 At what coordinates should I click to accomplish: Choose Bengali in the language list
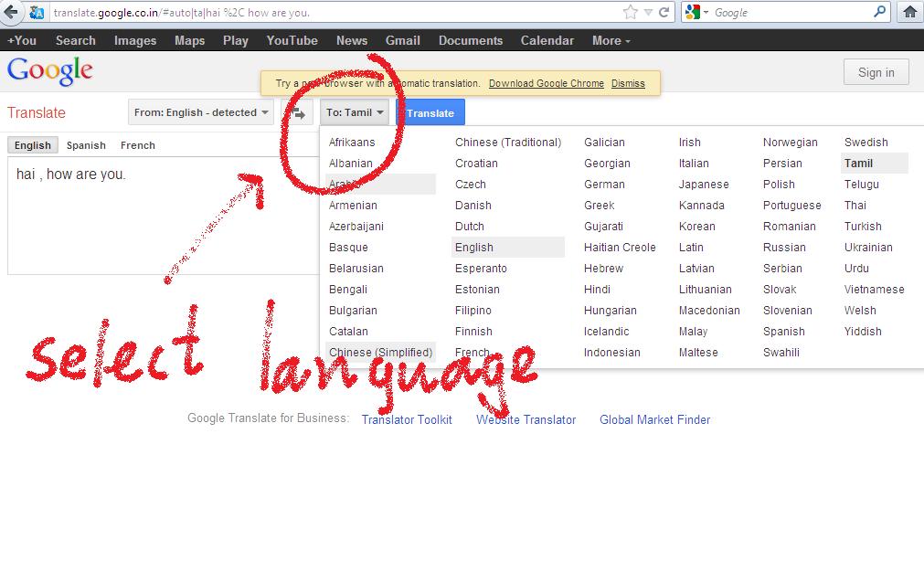tap(347, 290)
